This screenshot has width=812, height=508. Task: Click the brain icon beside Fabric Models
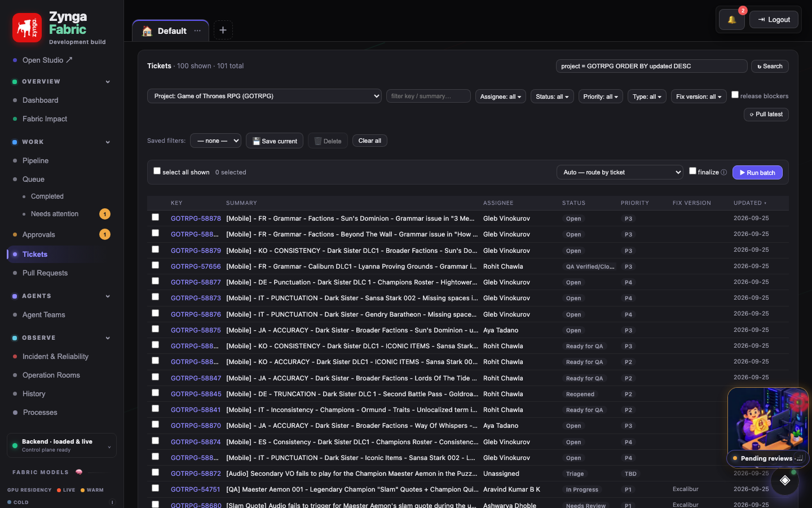tap(79, 472)
